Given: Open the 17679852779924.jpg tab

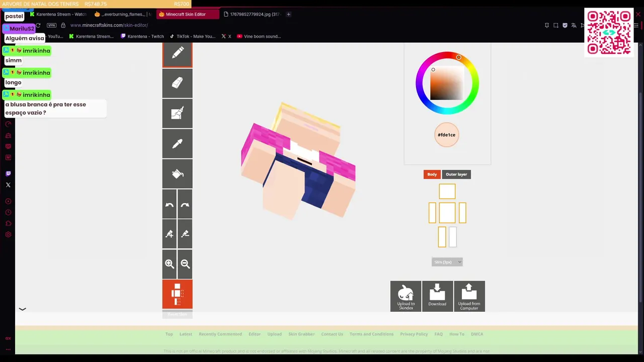Looking at the screenshot, I should 252,14.
